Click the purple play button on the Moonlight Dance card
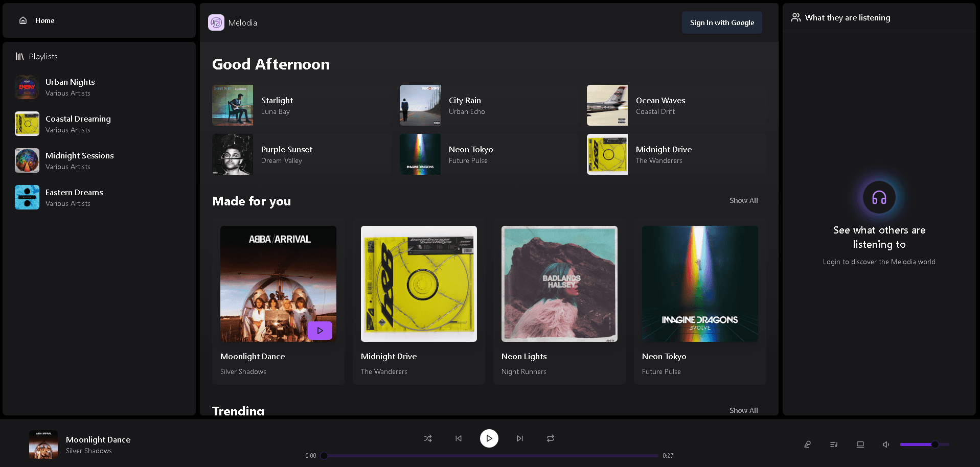 click(x=320, y=331)
